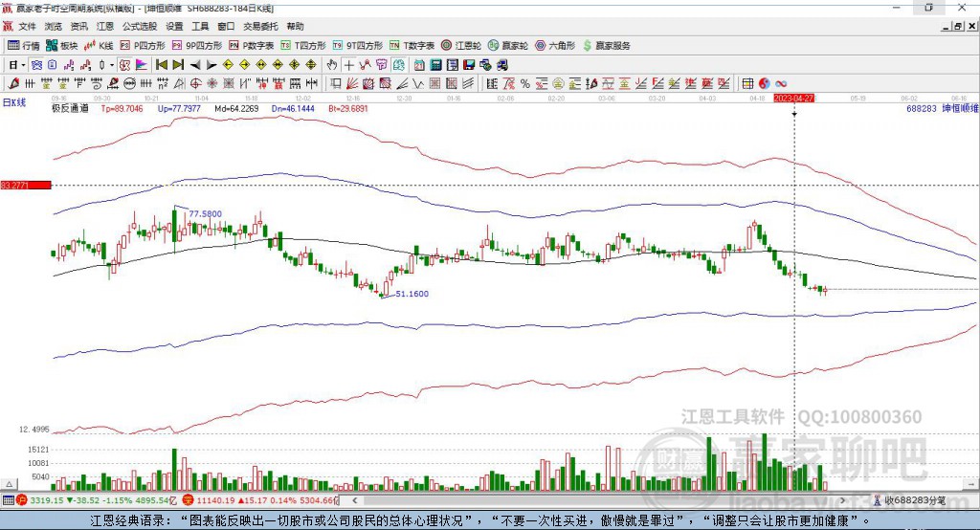Click the calendar icon in toolbar
This screenshot has width=980, height=530.
coord(419,65)
